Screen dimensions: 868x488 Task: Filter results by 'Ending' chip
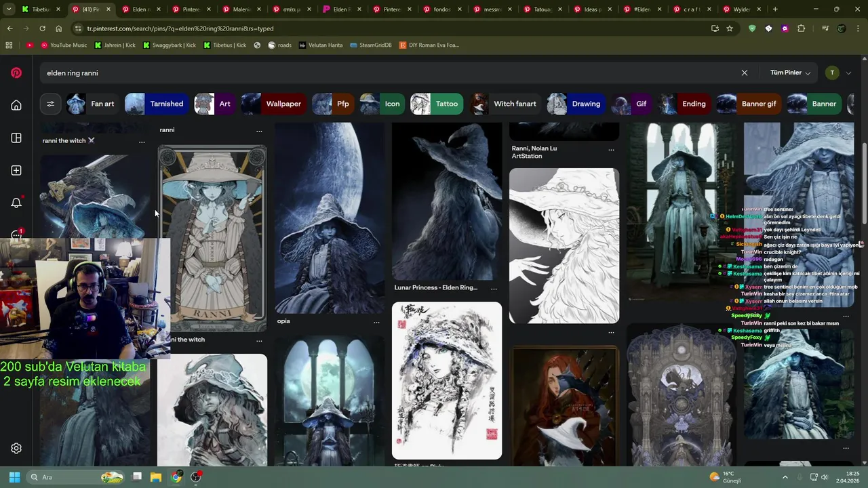coord(685,104)
